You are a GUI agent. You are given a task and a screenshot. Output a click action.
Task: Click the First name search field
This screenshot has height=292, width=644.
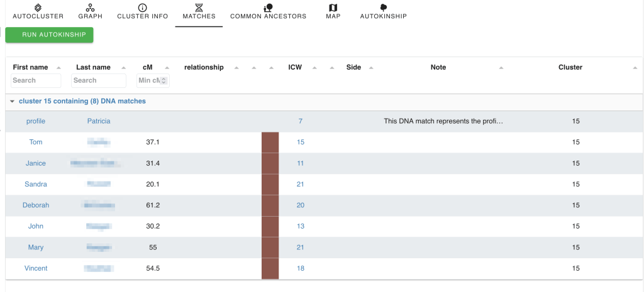point(36,80)
